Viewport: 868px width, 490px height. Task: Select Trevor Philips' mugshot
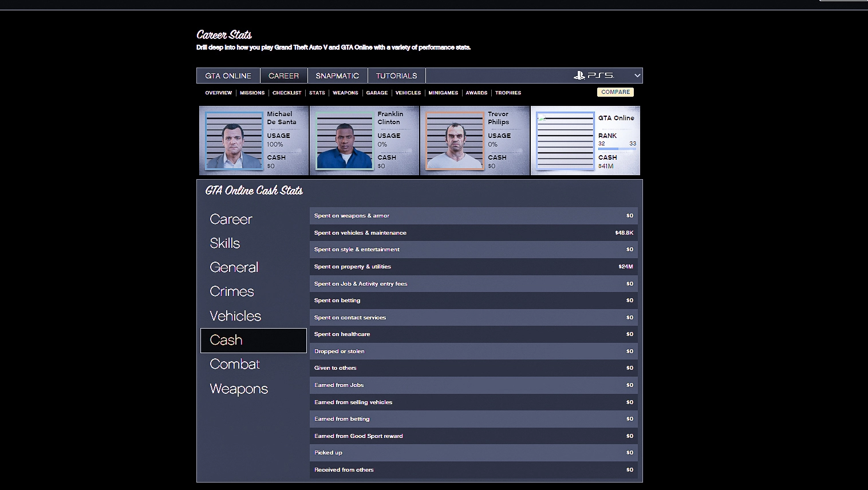pos(455,141)
